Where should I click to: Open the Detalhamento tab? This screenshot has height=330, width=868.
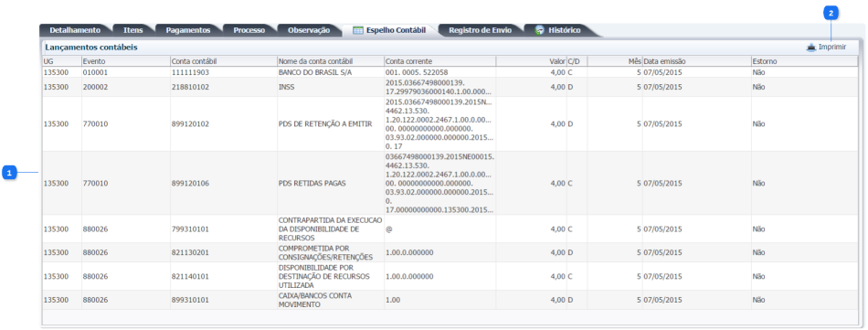[x=75, y=30]
